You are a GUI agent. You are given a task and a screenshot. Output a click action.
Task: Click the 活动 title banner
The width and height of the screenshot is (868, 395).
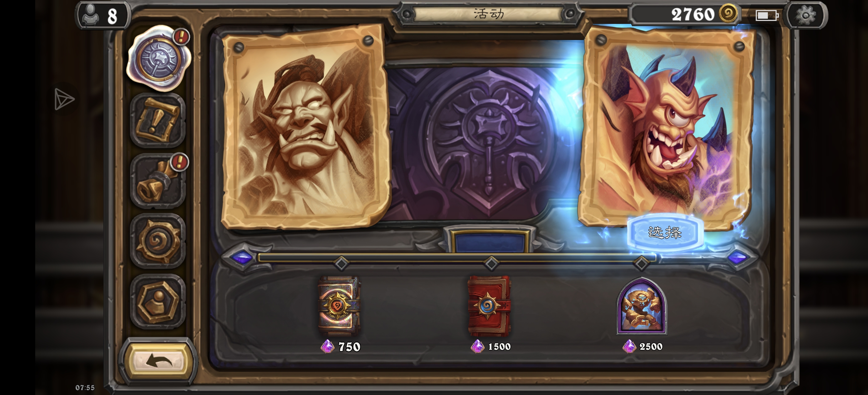pos(488,14)
